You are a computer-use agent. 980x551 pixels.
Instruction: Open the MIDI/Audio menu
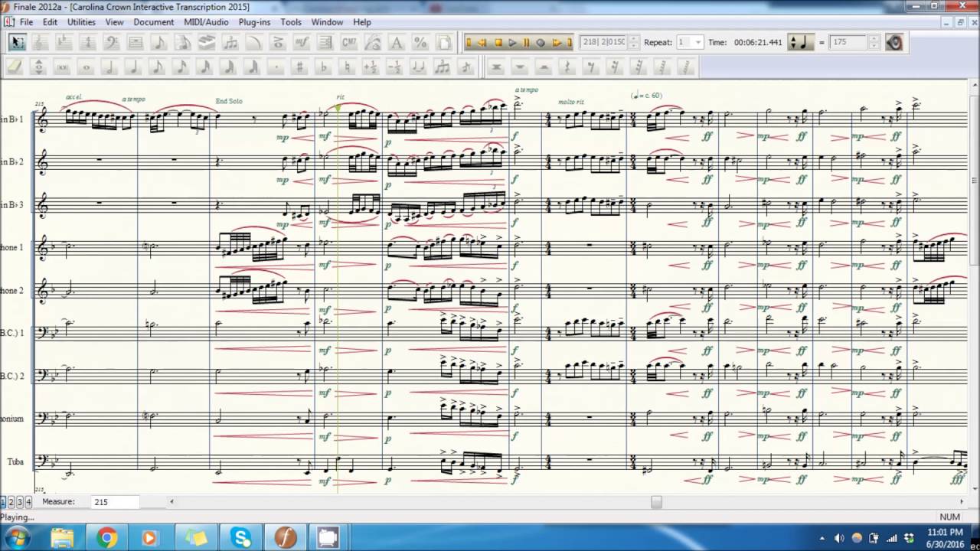click(206, 22)
